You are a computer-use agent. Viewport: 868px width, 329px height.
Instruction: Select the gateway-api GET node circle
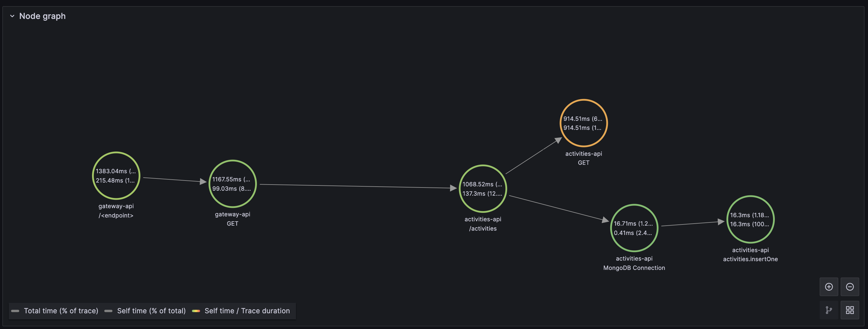[232, 183]
